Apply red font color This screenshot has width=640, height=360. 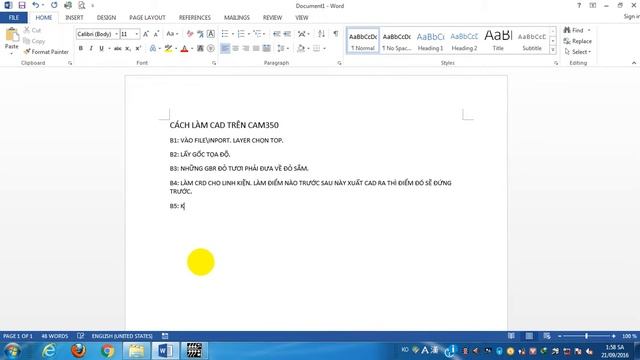pos(184,49)
